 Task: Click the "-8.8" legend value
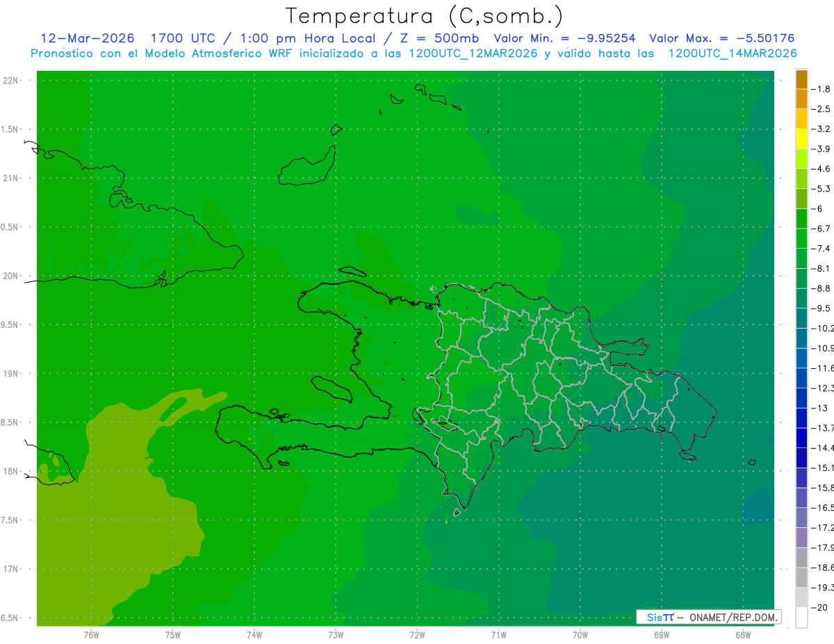point(821,288)
